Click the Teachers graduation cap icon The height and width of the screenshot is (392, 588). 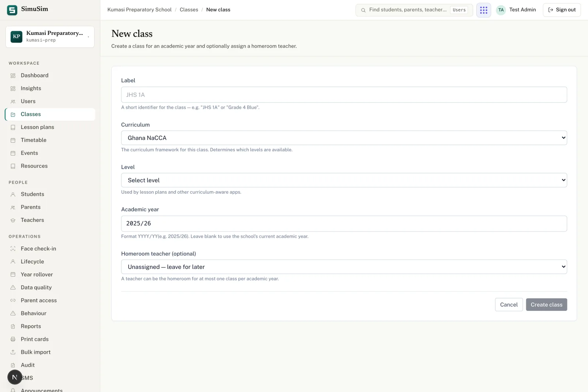pyautogui.click(x=13, y=220)
